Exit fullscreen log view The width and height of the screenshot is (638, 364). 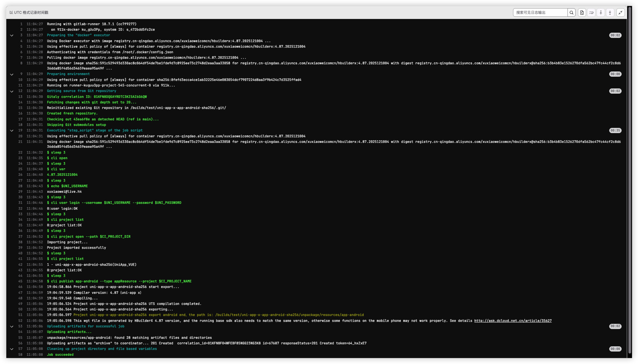[x=620, y=12]
